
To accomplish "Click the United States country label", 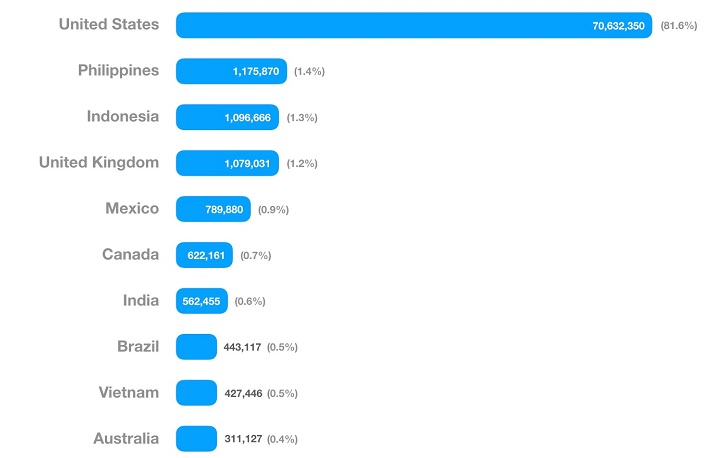I will (x=108, y=24).
